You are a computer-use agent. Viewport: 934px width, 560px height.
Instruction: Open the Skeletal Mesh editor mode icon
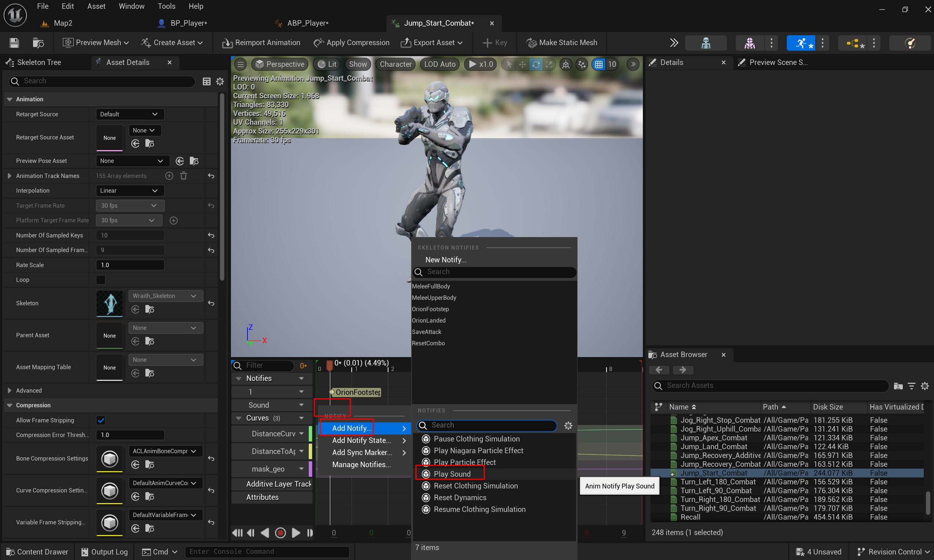749,43
